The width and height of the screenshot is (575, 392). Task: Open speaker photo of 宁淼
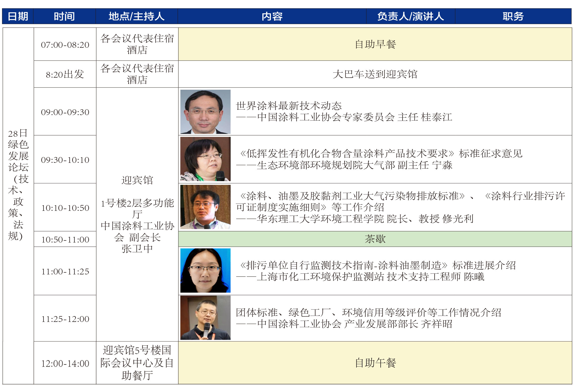(205, 159)
